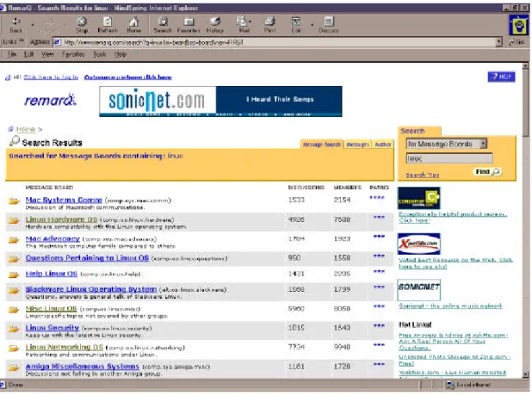The height and width of the screenshot is (395, 532).
Task: Click the 'Click here to log in' link
Action: 51,77
